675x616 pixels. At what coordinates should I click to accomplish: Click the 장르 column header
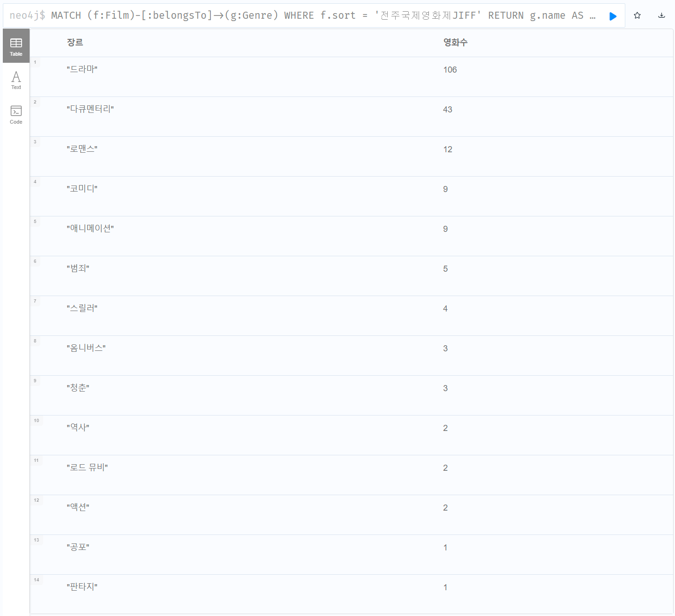click(75, 43)
